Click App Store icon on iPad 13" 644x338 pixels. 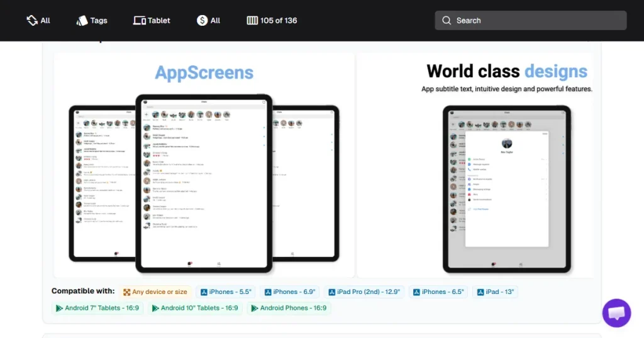pos(480,292)
